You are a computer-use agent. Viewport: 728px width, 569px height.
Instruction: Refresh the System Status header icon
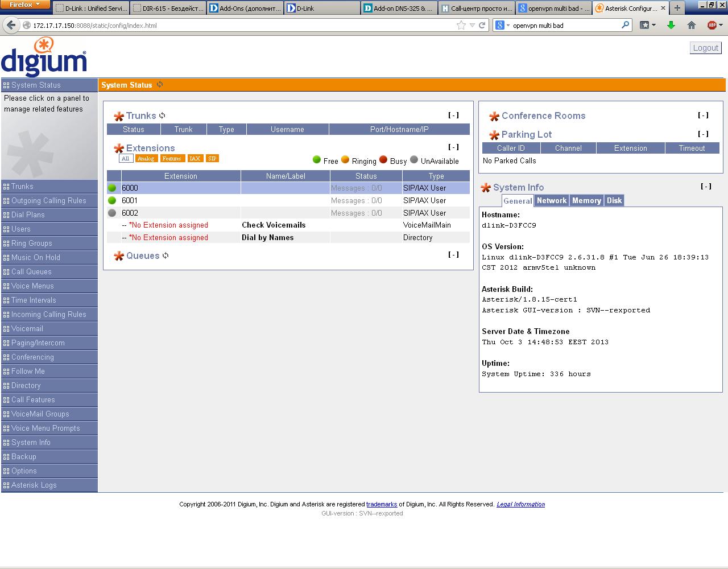point(160,84)
